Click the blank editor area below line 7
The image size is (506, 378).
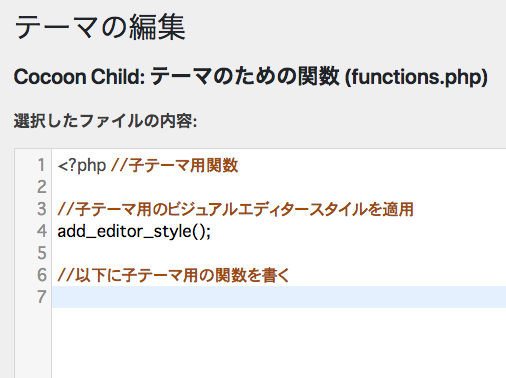279,343
